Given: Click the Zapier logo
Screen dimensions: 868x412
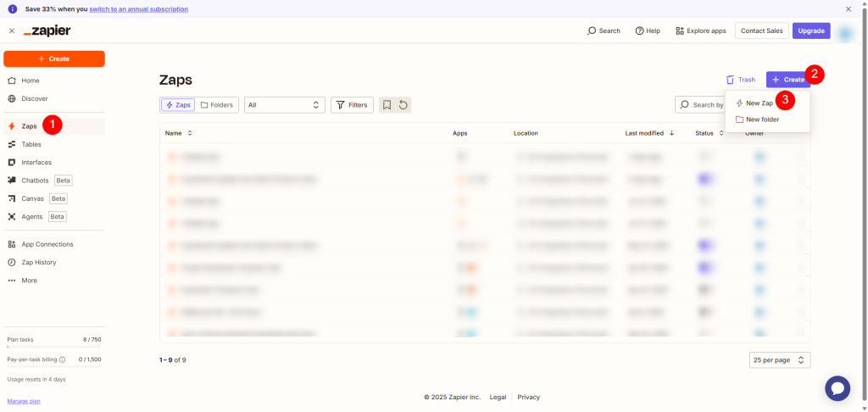Looking at the screenshot, I should (x=47, y=31).
